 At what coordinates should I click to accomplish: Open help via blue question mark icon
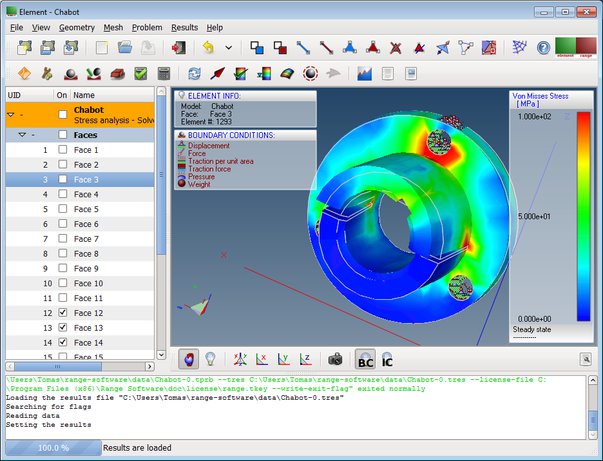[543, 48]
